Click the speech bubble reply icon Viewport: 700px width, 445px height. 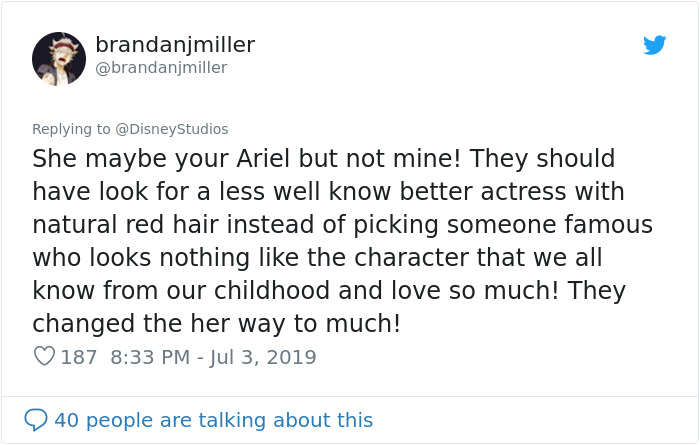click(36, 420)
